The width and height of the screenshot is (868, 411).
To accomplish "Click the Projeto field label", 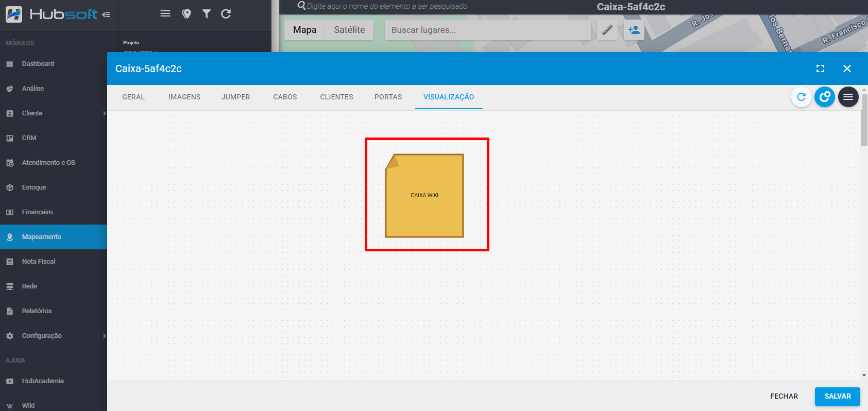I will [x=131, y=43].
